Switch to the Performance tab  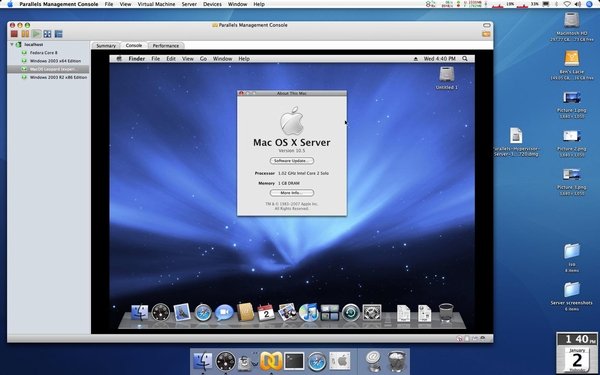click(166, 46)
